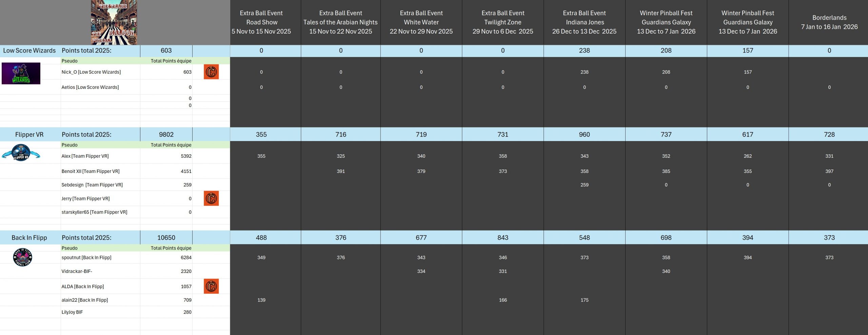Click the orange badge in Jerry's row

(x=211, y=198)
